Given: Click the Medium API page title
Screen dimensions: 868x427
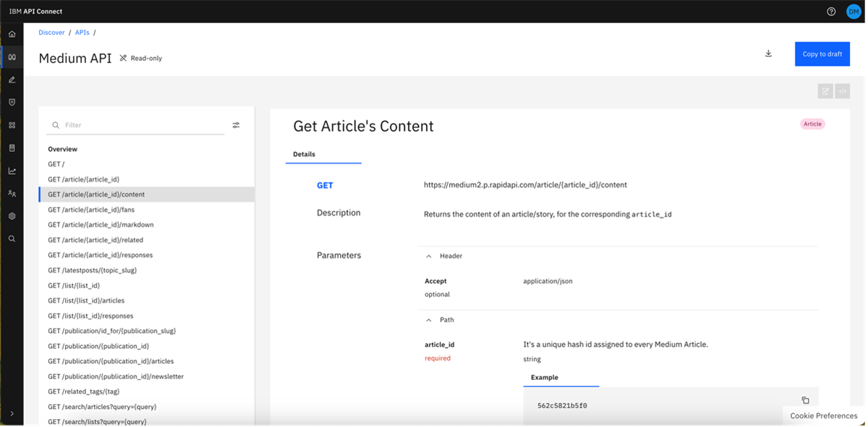Looking at the screenshot, I should (75, 59).
